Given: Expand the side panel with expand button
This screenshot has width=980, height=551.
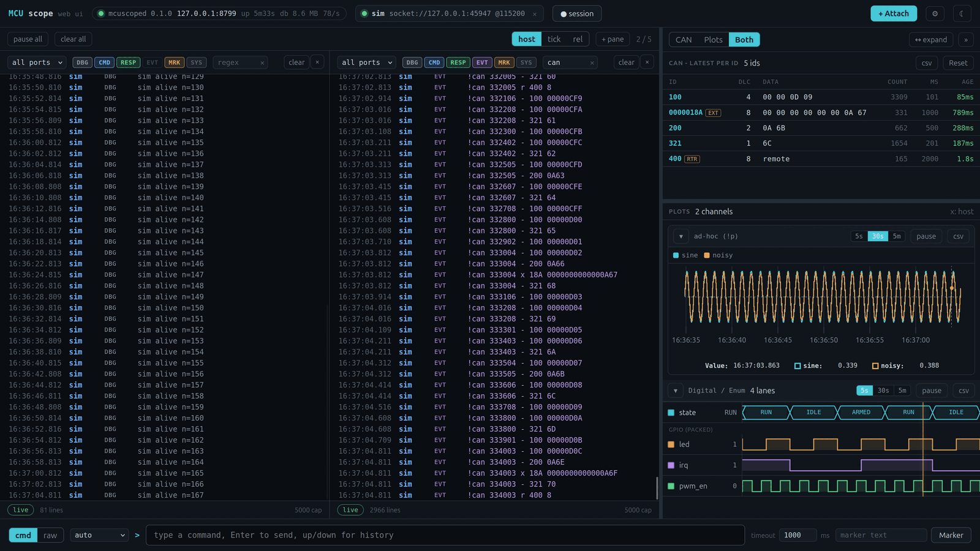Looking at the screenshot, I should (931, 40).
